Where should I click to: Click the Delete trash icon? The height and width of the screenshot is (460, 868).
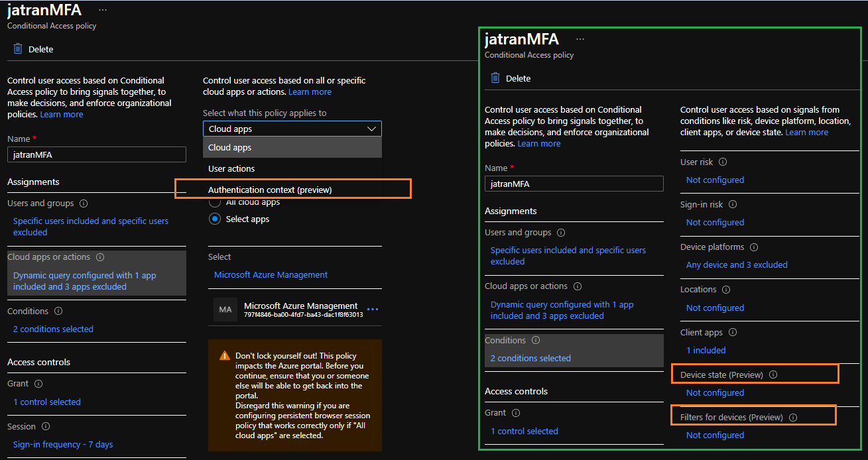[x=18, y=48]
